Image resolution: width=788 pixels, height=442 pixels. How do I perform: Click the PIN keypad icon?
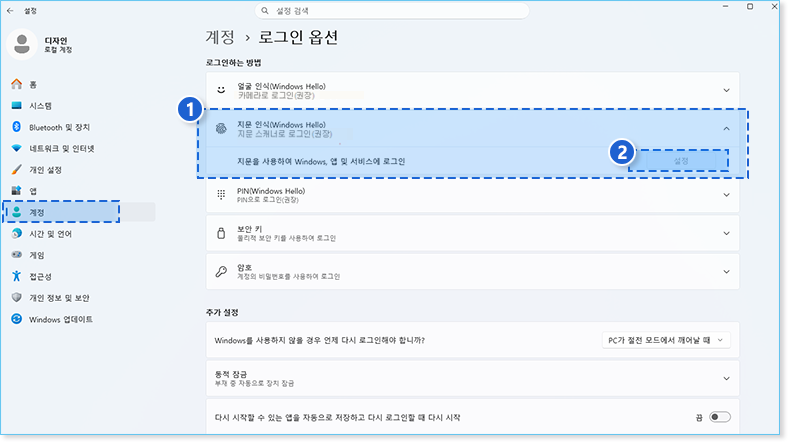point(221,194)
